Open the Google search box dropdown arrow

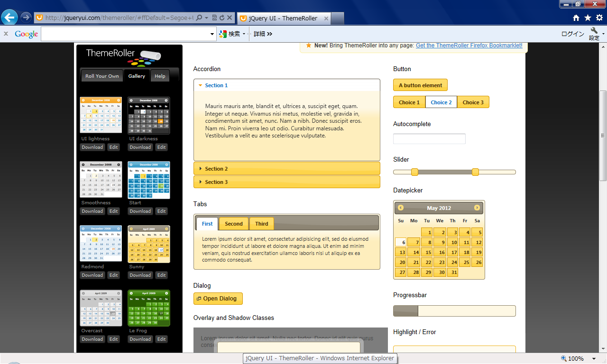click(212, 34)
